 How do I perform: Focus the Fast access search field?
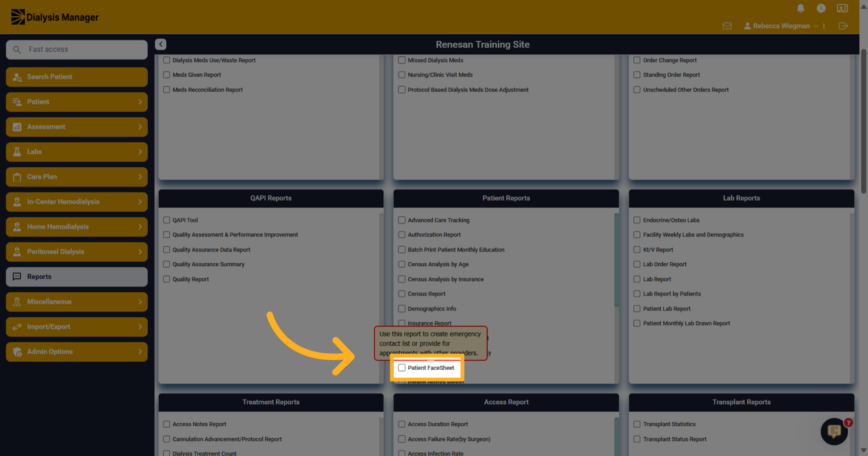pyautogui.click(x=77, y=50)
